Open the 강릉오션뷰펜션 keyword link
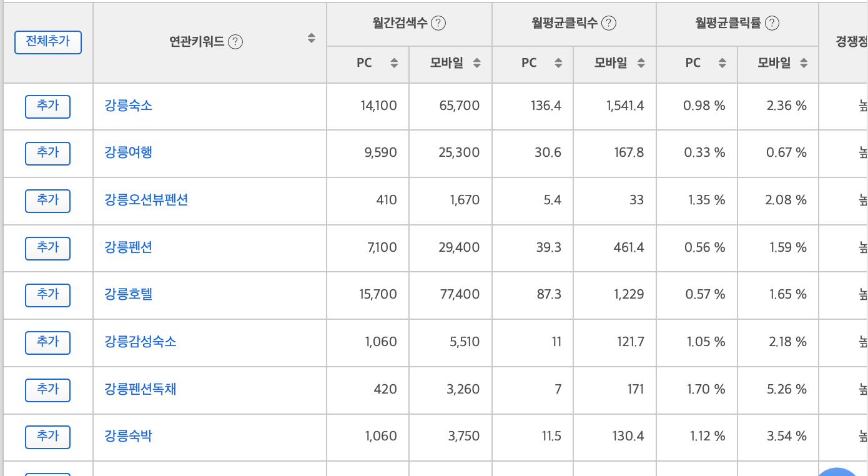The image size is (868, 476). (146, 200)
